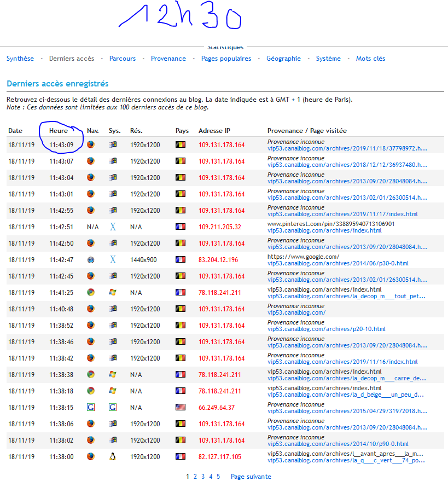448x487 pixels.
Task: Switch to the Parcours tab
Action: click(123, 59)
